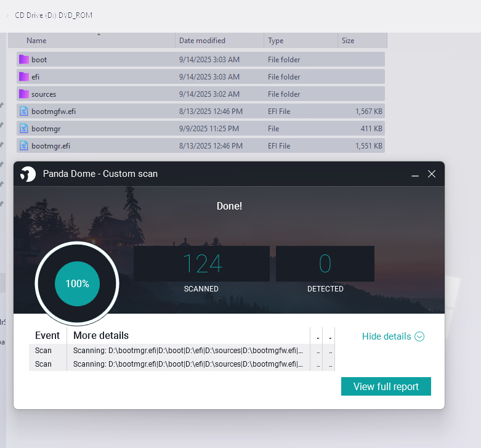Click the 411 KB size cell
The width and height of the screenshot is (481, 448).
click(x=371, y=128)
